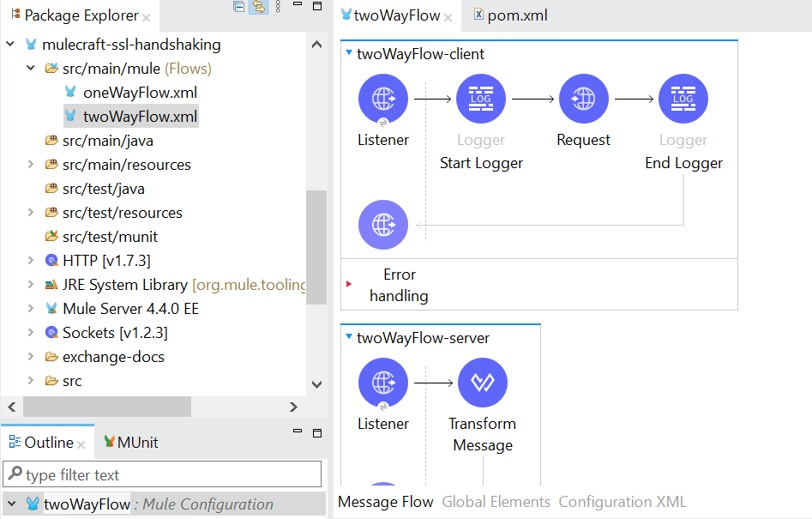Viewport: 812px width, 519px height.
Task: Select the Listener icon in twoWayFlow-server
Action: pyautogui.click(x=382, y=383)
